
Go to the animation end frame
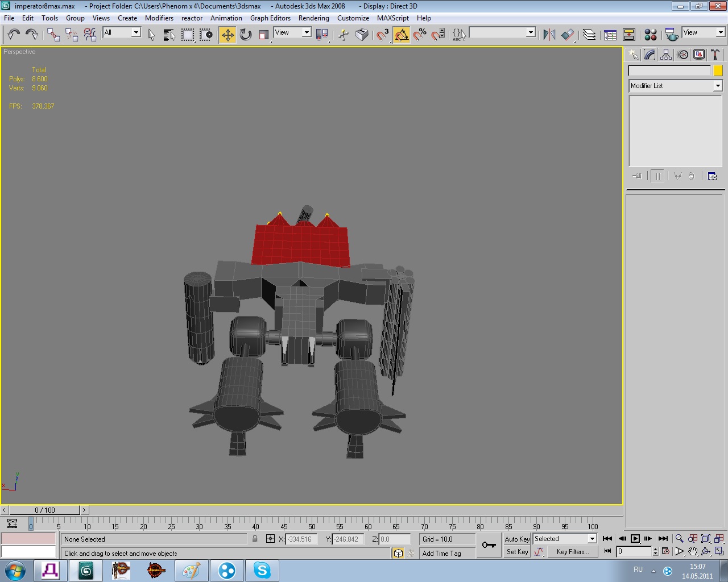pyautogui.click(x=663, y=539)
